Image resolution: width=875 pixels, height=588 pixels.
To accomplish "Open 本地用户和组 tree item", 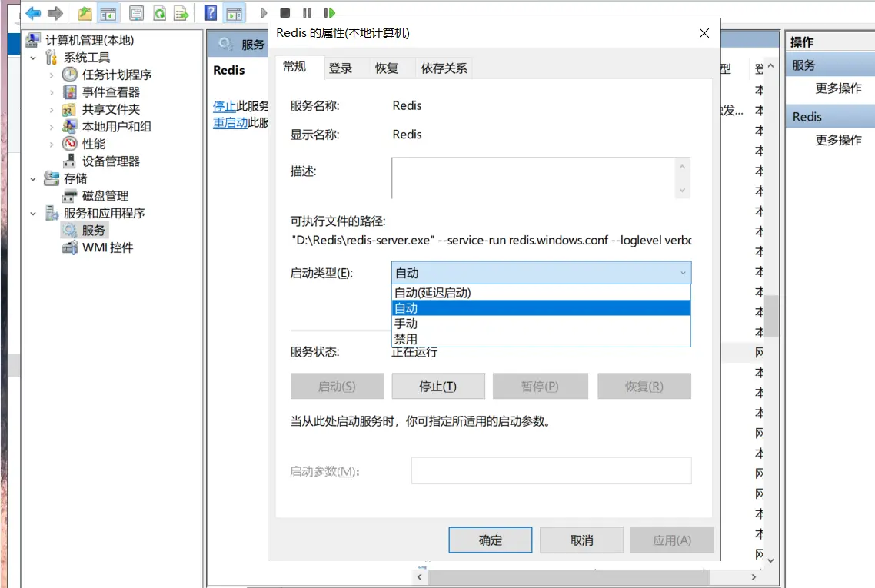I will [x=117, y=127].
